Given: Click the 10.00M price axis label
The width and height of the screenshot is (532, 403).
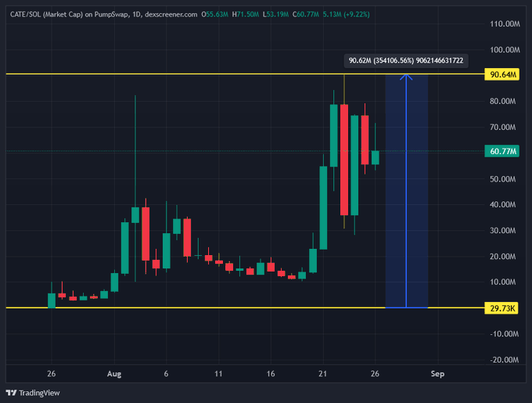Looking at the screenshot, I should point(502,282).
